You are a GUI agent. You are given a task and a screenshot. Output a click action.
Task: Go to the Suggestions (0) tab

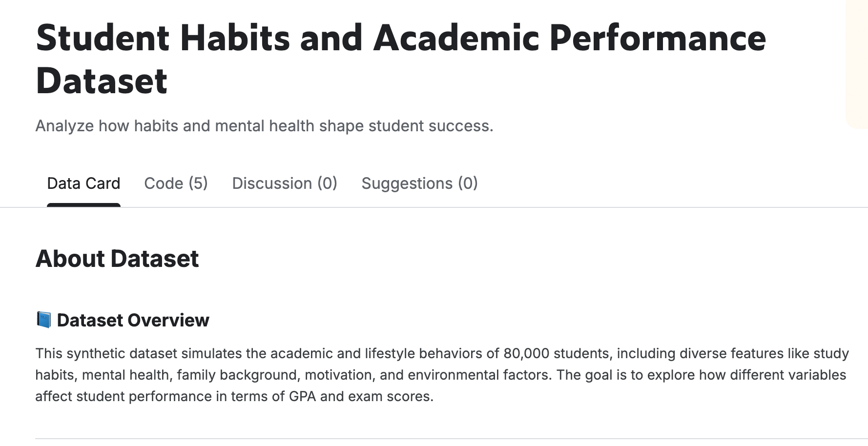coord(419,183)
